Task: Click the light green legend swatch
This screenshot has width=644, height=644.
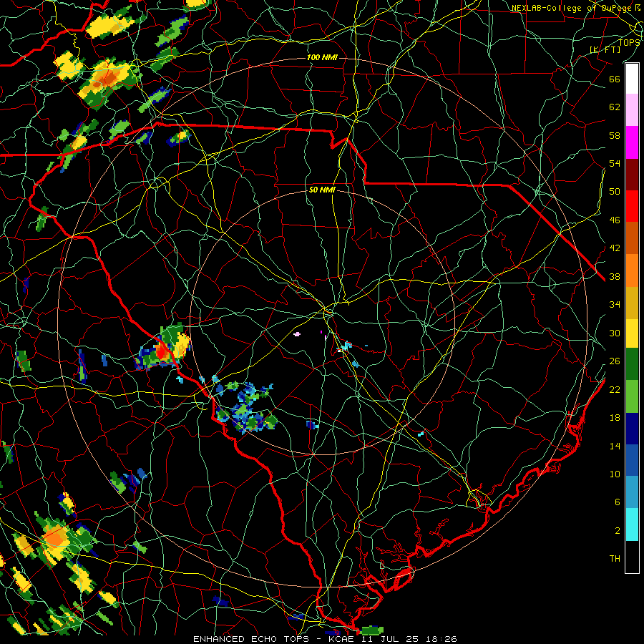Action: (632, 396)
